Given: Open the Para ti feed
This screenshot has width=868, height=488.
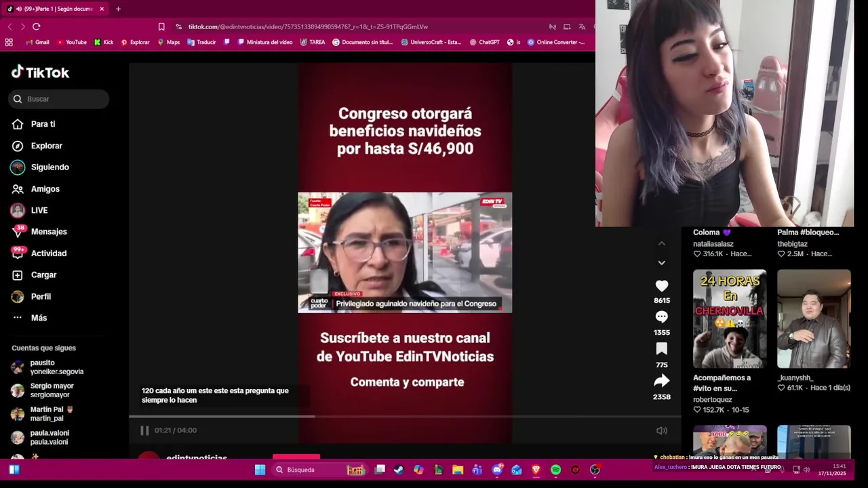Looking at the screenshot, I should [x=34, y=124].
